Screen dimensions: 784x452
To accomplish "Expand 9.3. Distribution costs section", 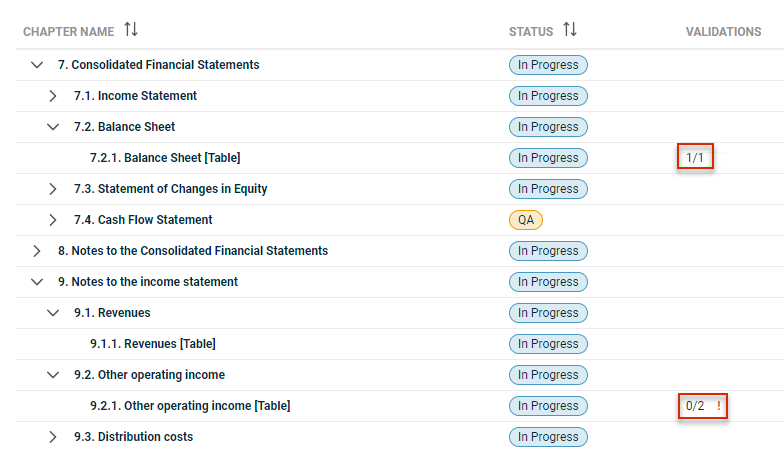I will (x=52, y=436).
